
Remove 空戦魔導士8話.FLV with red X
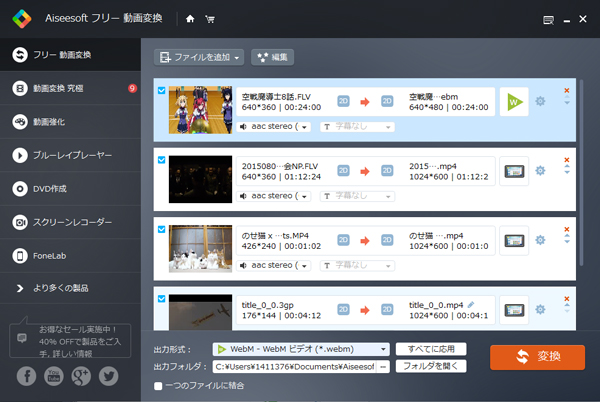(567, 90)
